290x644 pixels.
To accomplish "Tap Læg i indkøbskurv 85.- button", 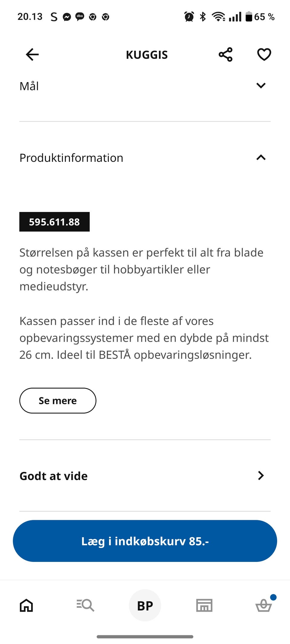I will (145, 541).
